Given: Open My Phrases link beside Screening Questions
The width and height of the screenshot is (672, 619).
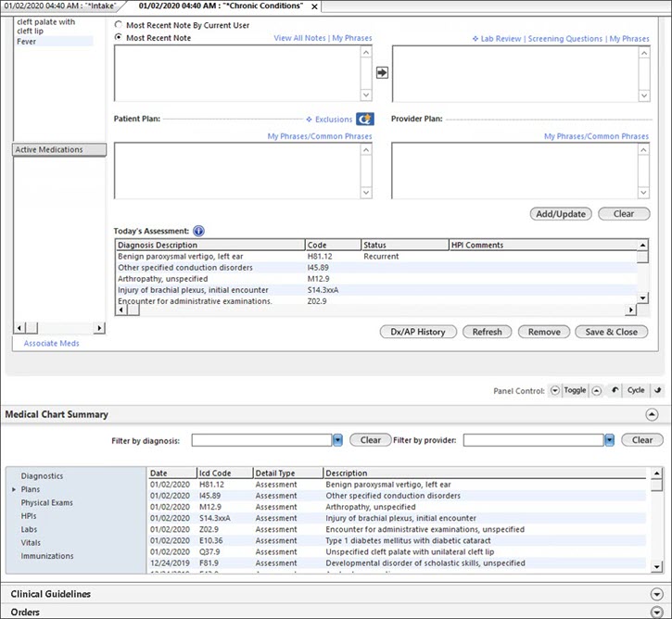Looking at the screenshot, I should [629, 39].
